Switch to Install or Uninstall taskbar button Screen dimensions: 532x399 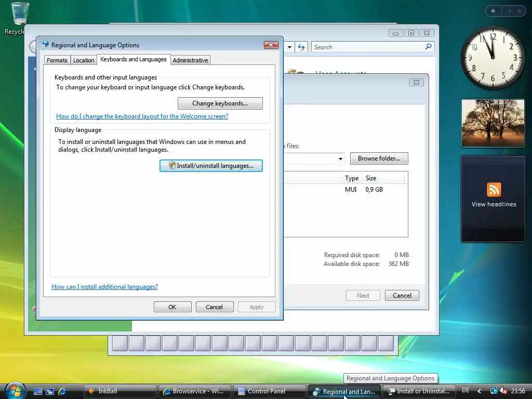419,391
